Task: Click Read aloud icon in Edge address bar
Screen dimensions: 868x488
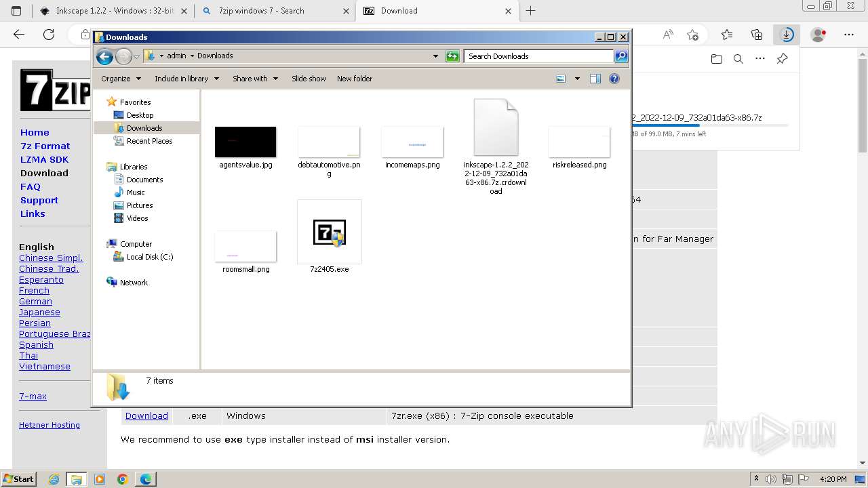Action: point(668,35)
